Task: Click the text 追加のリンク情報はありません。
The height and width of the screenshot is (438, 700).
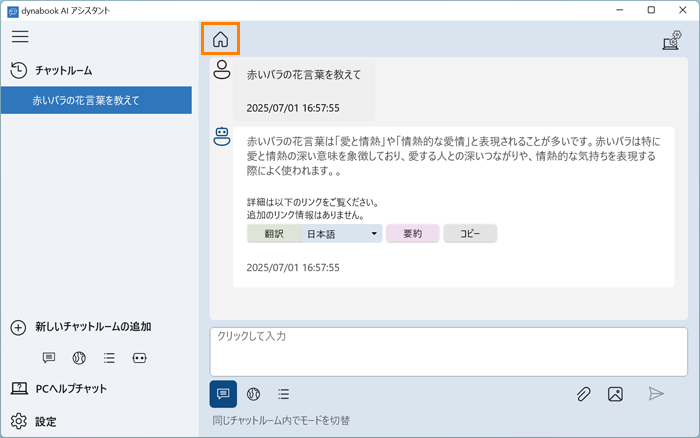Action: click(x=306, y=215)
